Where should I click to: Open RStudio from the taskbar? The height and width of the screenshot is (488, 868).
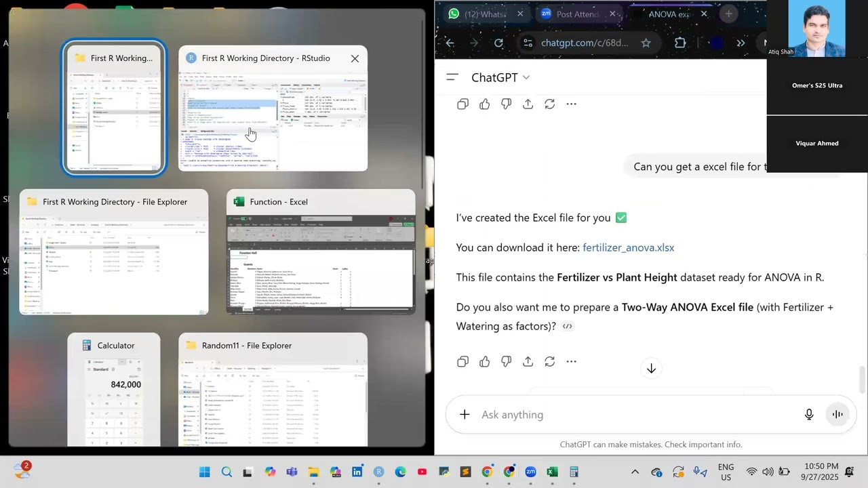pos(378,472)
